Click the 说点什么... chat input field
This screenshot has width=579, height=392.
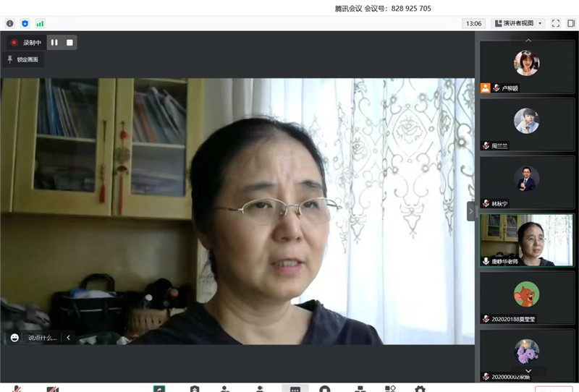[x=42, y=337]
